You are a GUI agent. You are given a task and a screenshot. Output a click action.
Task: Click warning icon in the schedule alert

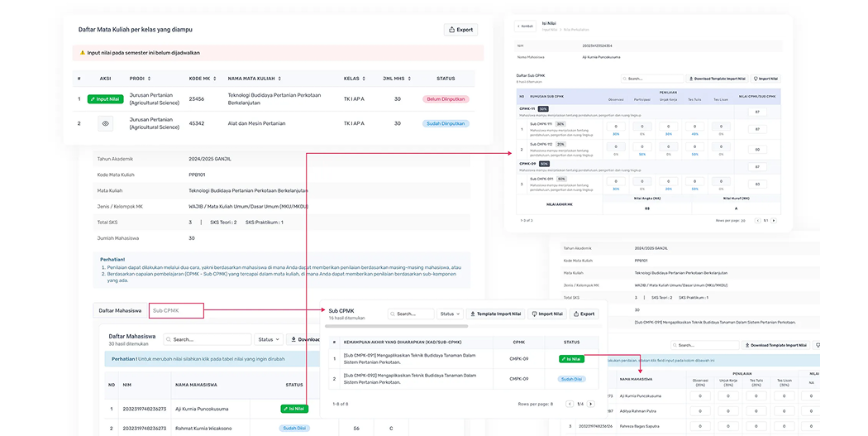click(83, 53)
